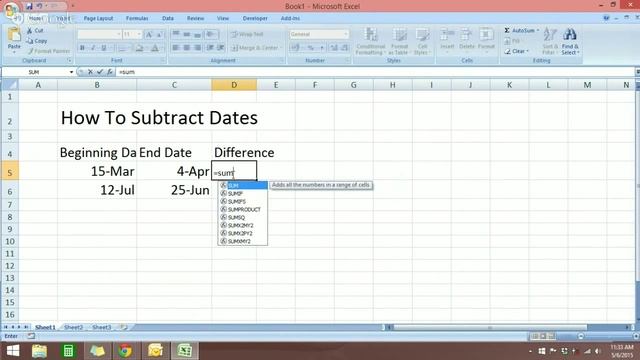Toggle underline formatting
This screenshot has height=360, width=640.
click(x=104, y=48)
